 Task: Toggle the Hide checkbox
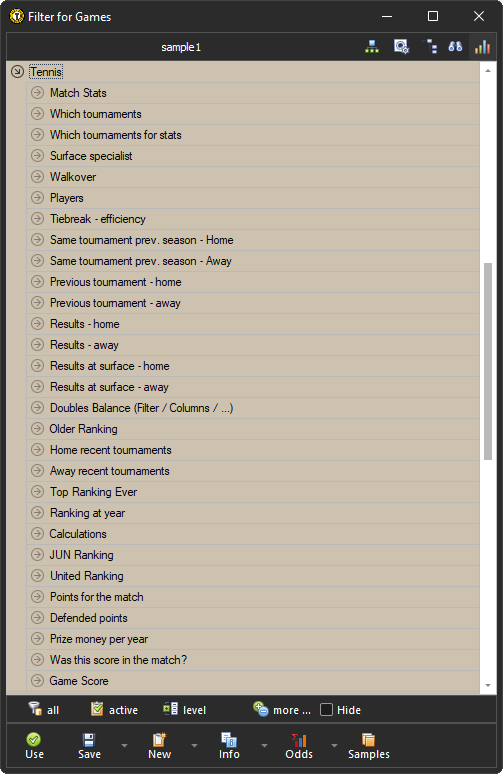326,709
